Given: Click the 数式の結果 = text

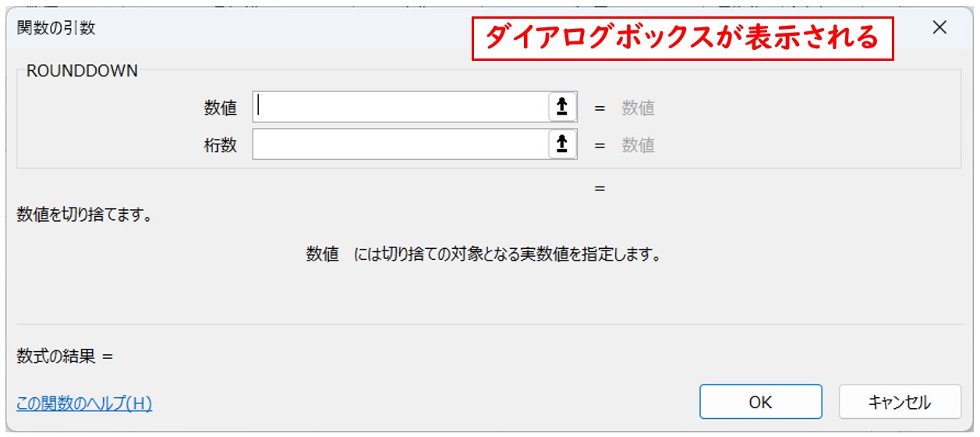Looking at the screenshot, I should [65, 357].
